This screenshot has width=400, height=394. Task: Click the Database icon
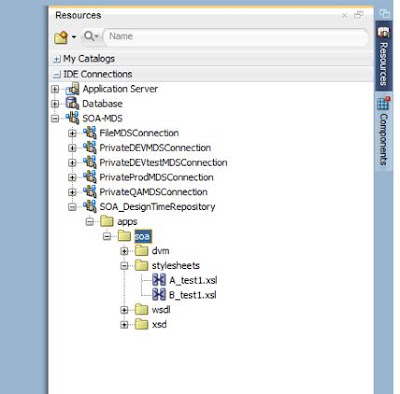pos(72,103)
